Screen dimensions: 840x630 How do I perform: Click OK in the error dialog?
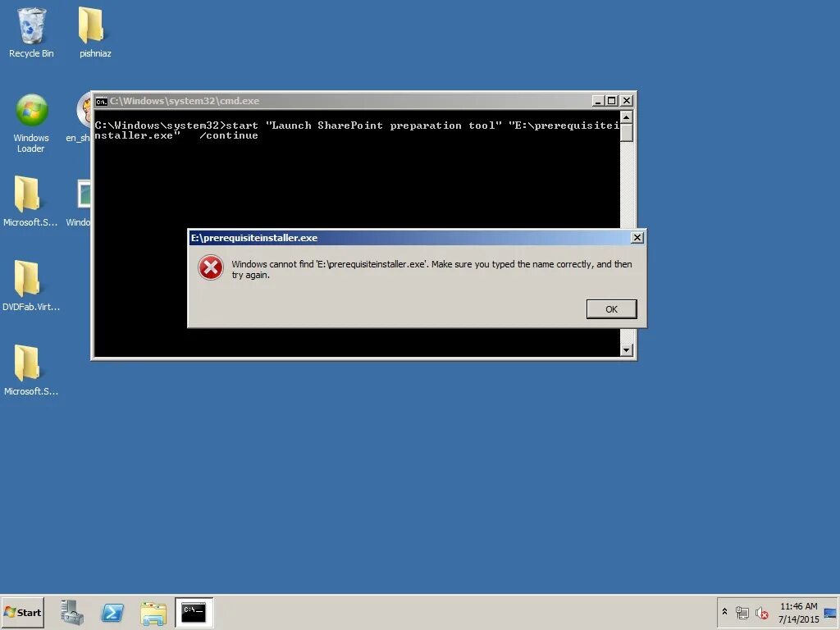pyautogui.click(x=611, y=309)
